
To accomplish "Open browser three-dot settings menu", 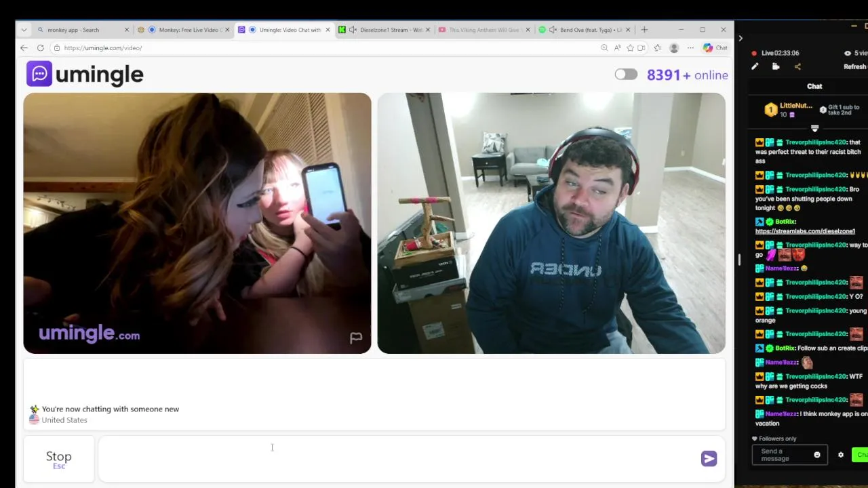I will click(x=690, y=48).
